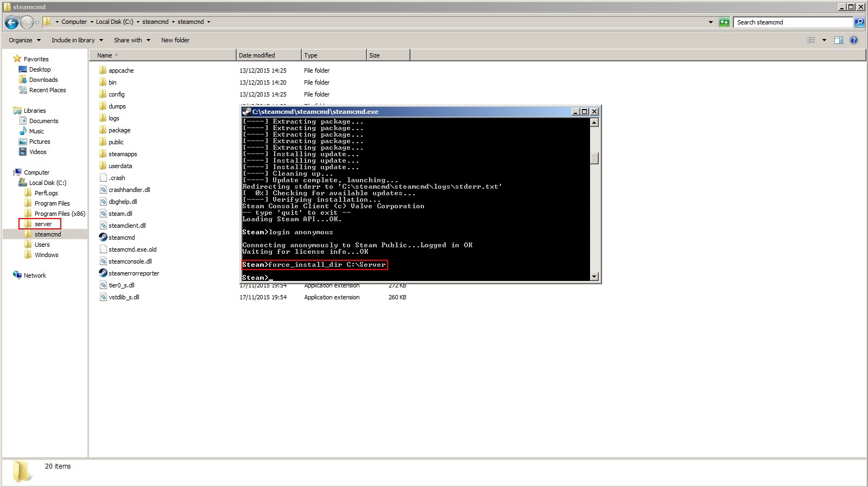The width and height of the screenshot is (868, 487).
Task: Select the vstdlib_s.dll file icon
Action: (103, 297)
